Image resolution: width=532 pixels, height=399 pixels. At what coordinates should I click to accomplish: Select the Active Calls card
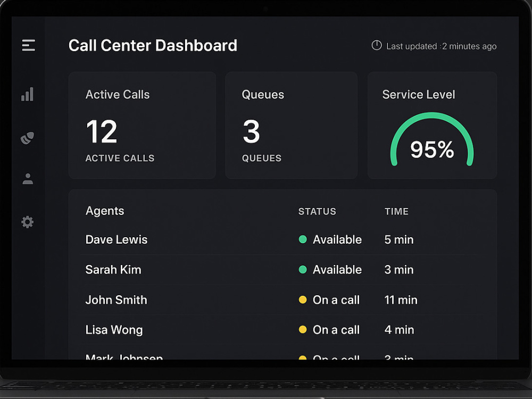coord(142,125)
